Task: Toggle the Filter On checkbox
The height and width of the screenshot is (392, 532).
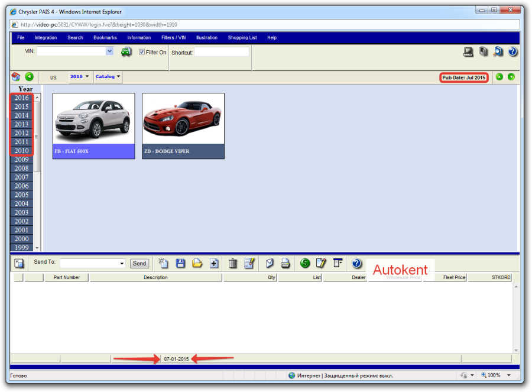Action: tap(142, 52)
